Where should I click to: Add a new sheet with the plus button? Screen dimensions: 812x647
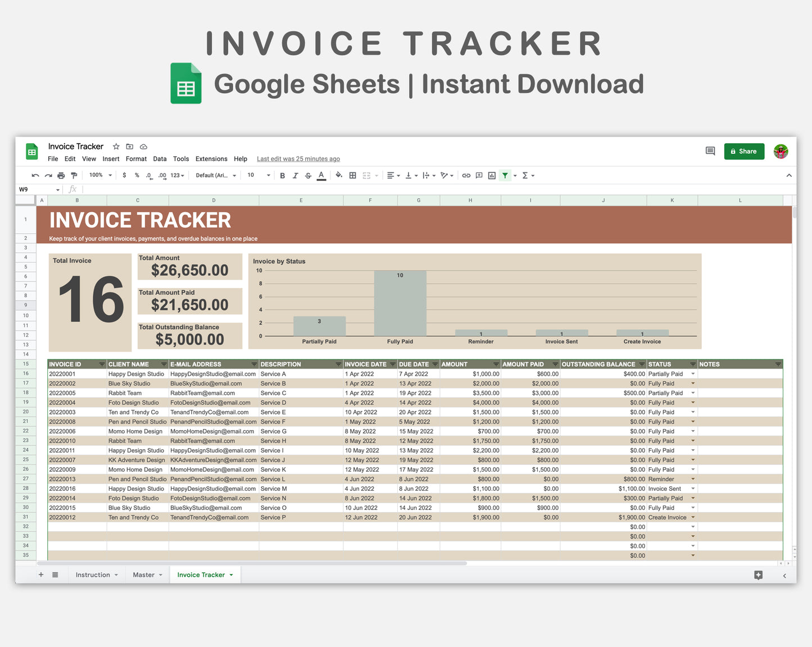[40, 575]
